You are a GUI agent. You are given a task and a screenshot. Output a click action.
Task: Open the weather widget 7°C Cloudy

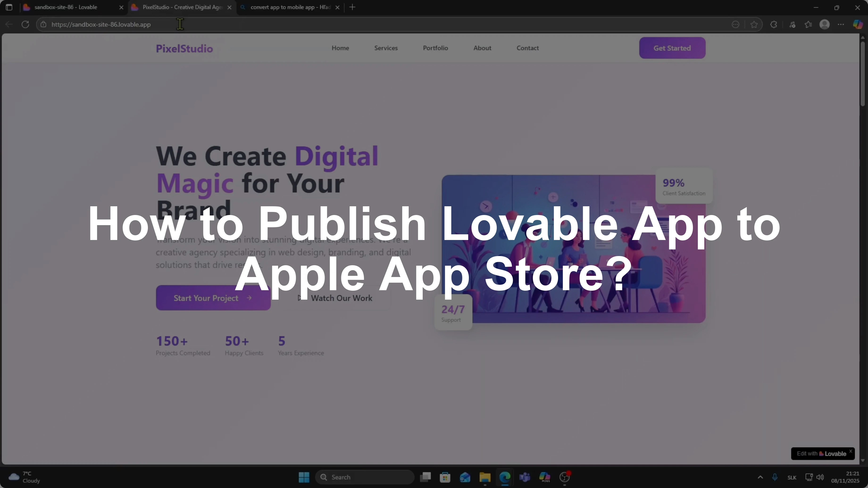click(24, 477)
